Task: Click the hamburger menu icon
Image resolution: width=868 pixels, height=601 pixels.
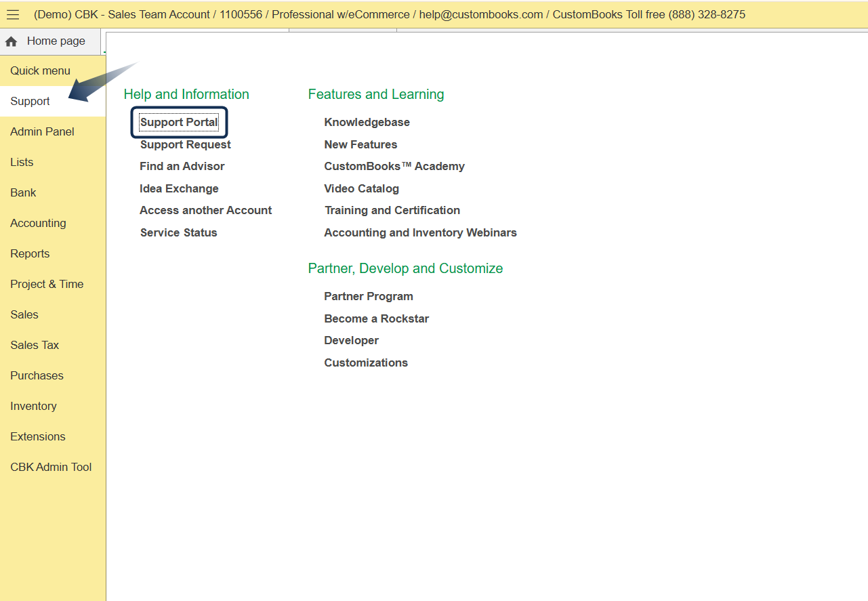Action: (x=13, y=15)
